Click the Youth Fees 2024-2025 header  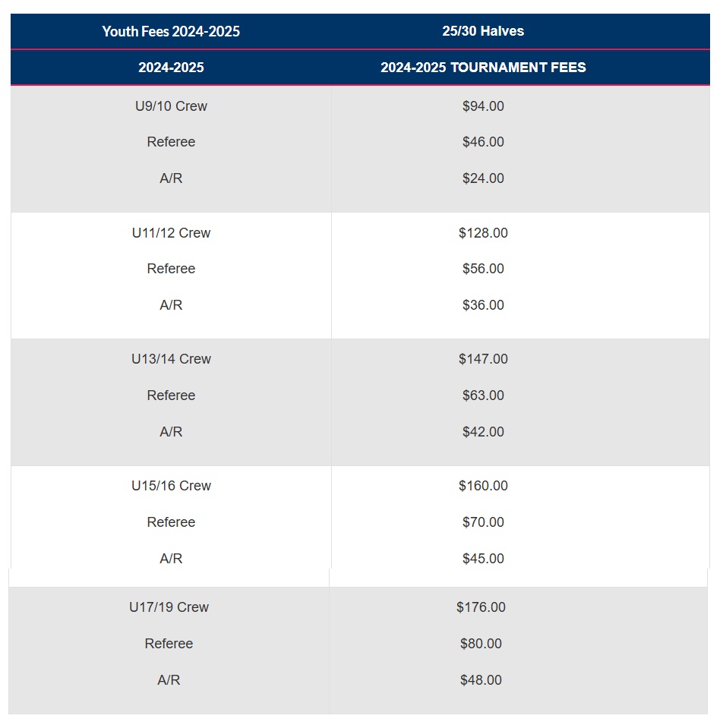tap(171, 31)
